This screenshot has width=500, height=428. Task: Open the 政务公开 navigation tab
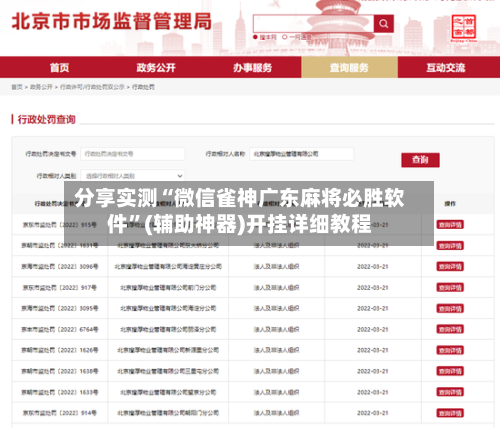tap(156, 68)
